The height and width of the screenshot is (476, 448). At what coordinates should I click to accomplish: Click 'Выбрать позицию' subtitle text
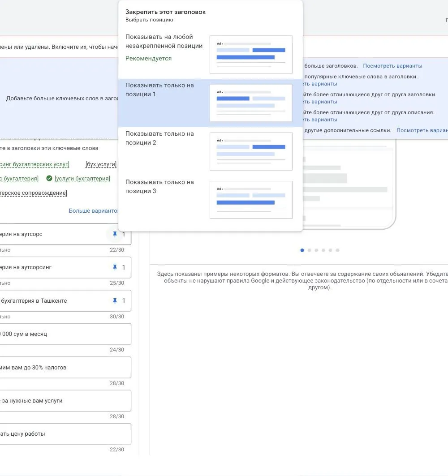pos(150,20)
